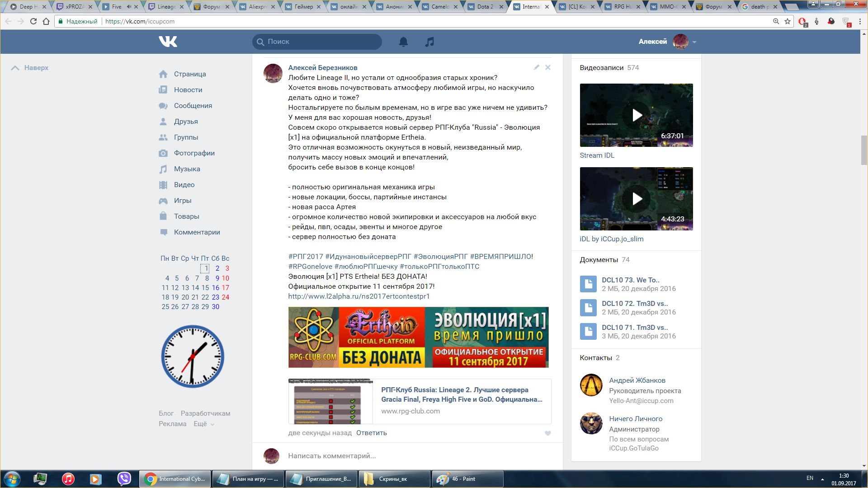
Task: Click hashtag #RPGonelove
Action: [310, 267]
